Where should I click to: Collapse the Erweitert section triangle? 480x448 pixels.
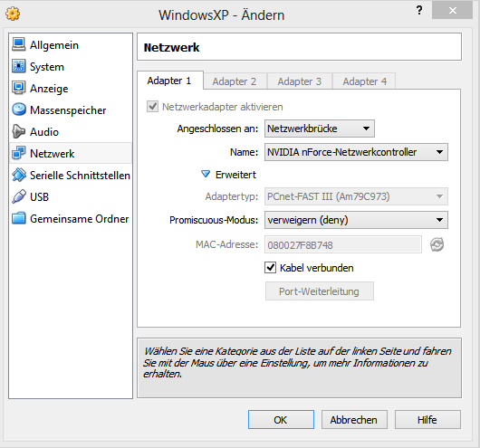coord(206,174)
